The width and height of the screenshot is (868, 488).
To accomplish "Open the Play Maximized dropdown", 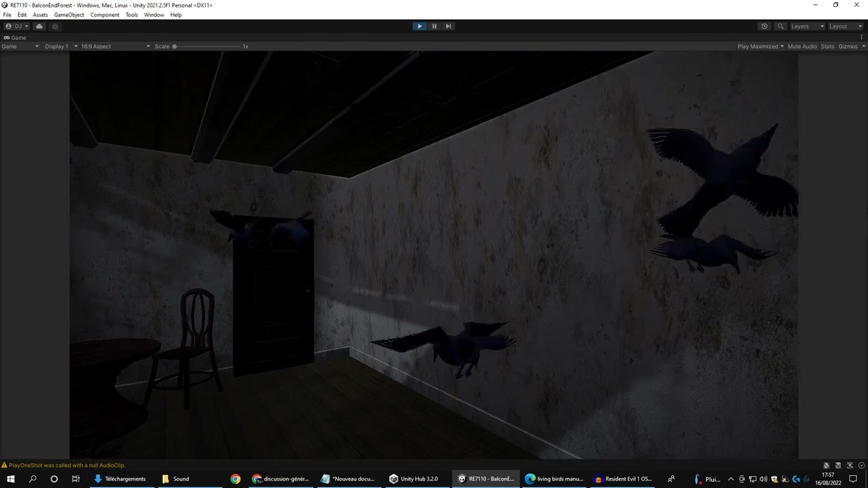I will (x=760, y=46).
